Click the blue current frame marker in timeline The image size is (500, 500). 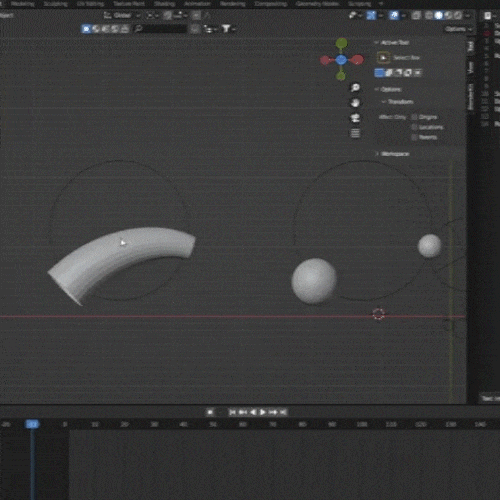click(32, 424)
